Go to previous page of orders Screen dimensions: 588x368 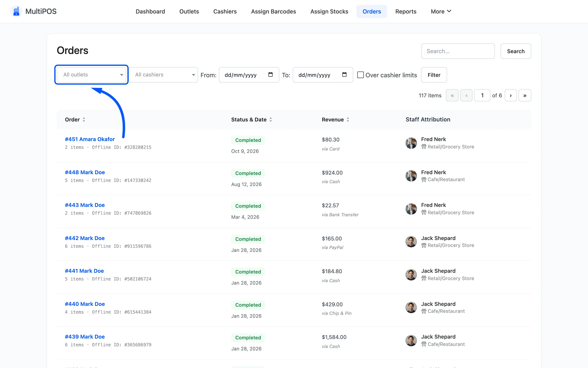tap(466, 95)
